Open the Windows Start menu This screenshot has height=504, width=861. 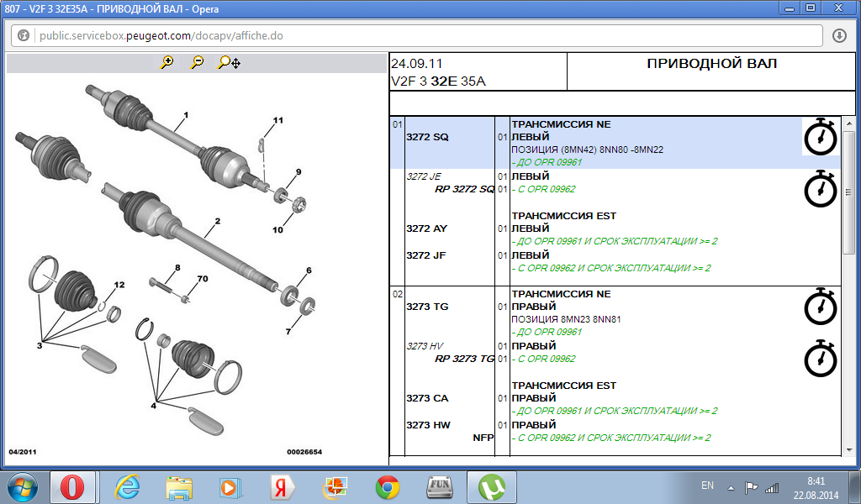21,486
